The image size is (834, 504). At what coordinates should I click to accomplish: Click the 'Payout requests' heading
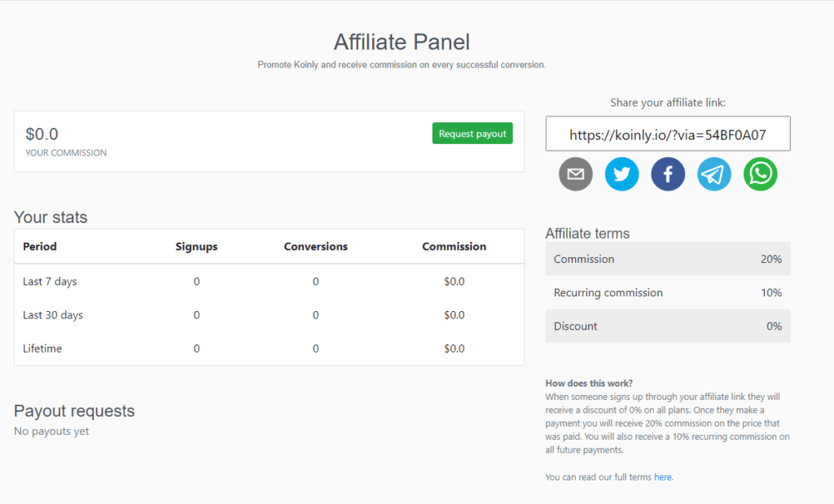(74, 411)
